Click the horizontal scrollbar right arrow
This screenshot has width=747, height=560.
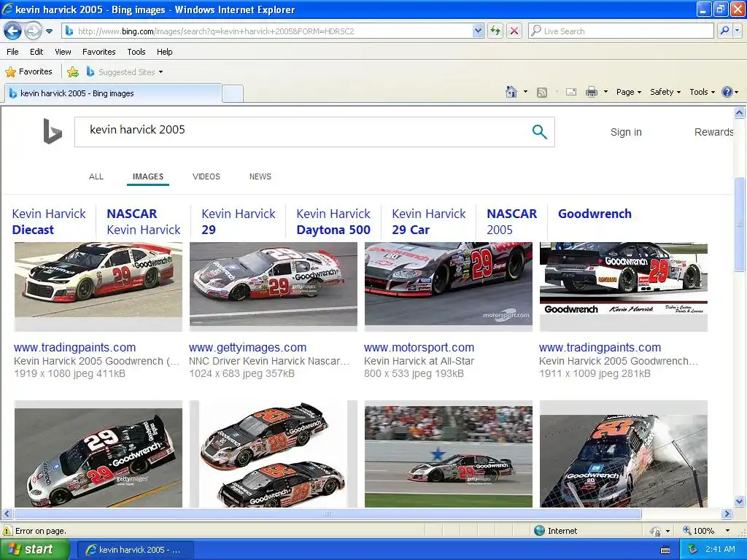[727, 514]
